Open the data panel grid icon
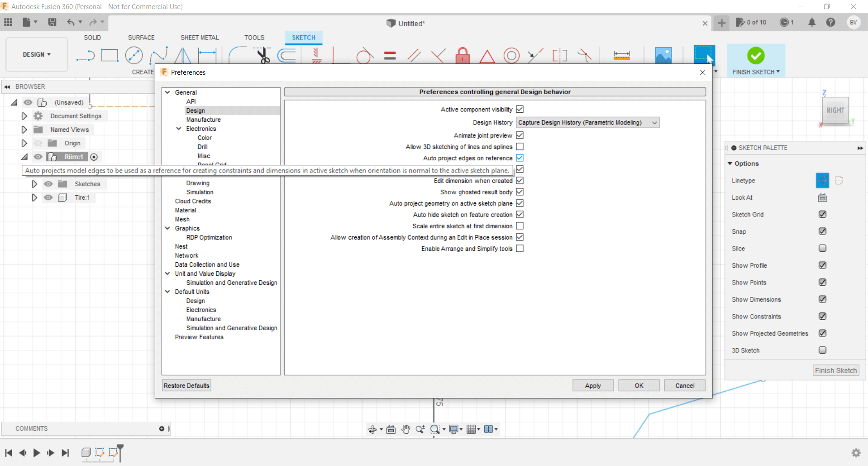Viewport: 868px width, 466px height. coord(8,22)
